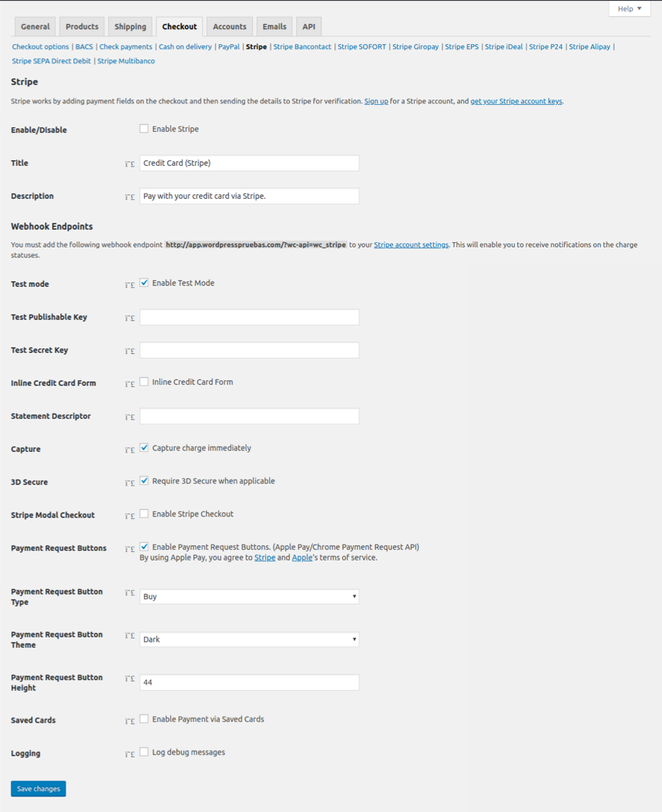The height and width of the screenshot is (812, 662).
Task: Click the help icon for Statement Descriptor
Action: tap(129, 417)
